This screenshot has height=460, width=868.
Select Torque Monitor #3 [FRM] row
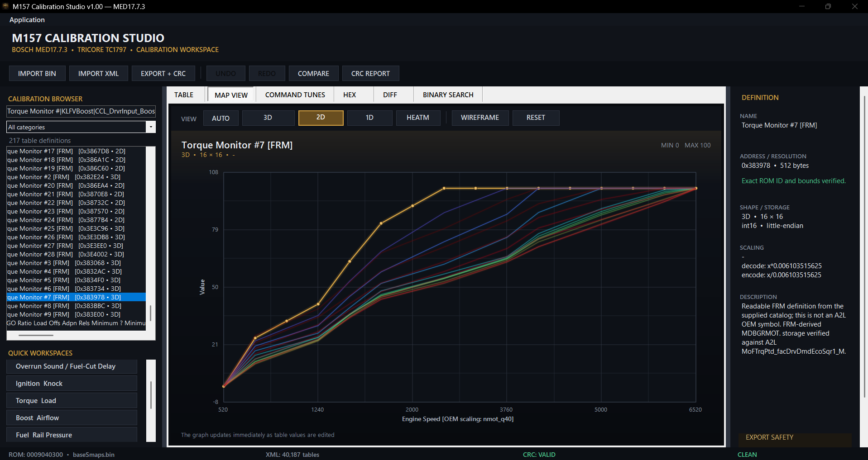click(76, 263)
